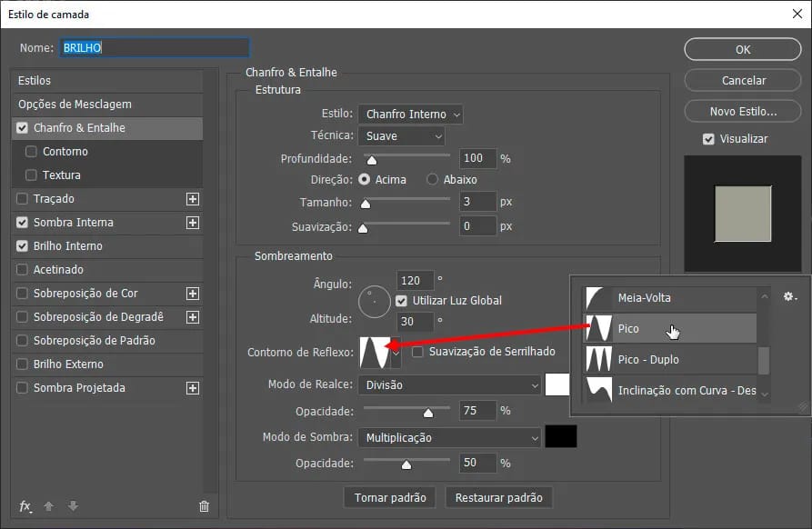Click the black shadow color swatch
Image resolution: width=812 pixels, height=529 pixels.
(561, 437)
